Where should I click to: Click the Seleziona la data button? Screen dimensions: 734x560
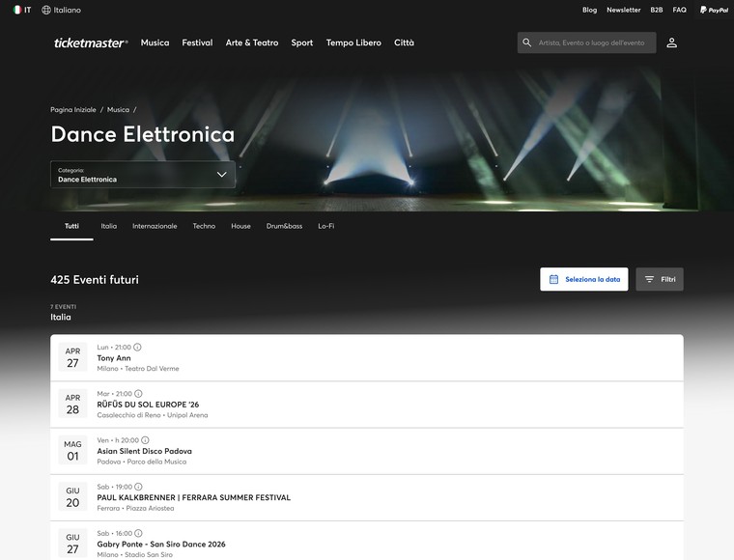coord(583,279)
